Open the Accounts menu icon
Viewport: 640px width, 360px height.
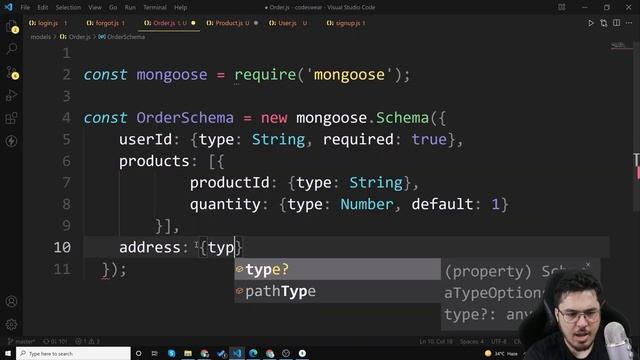click(x=11, y=302)
